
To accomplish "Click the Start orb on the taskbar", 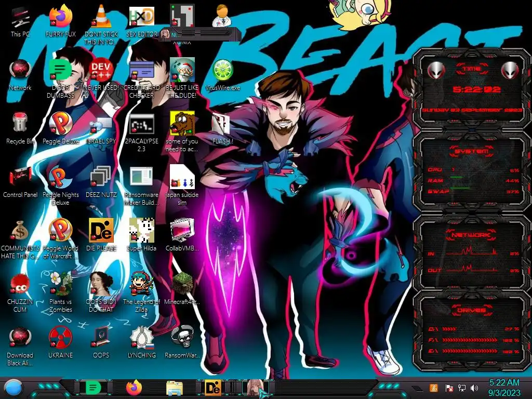I will pyautogui.click(x=14, y=388).
